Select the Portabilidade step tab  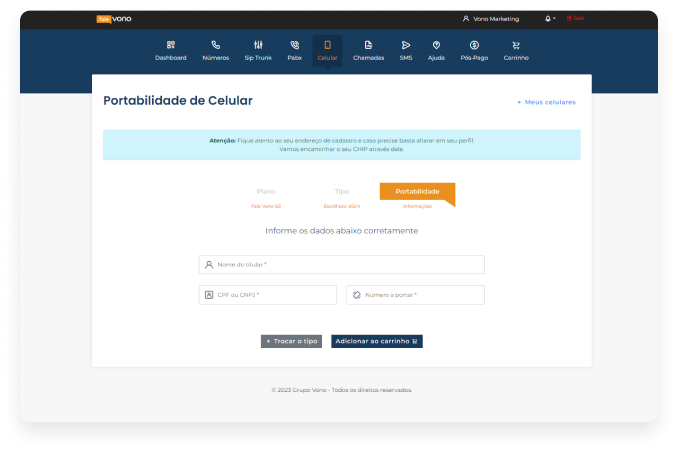(417, 192)
